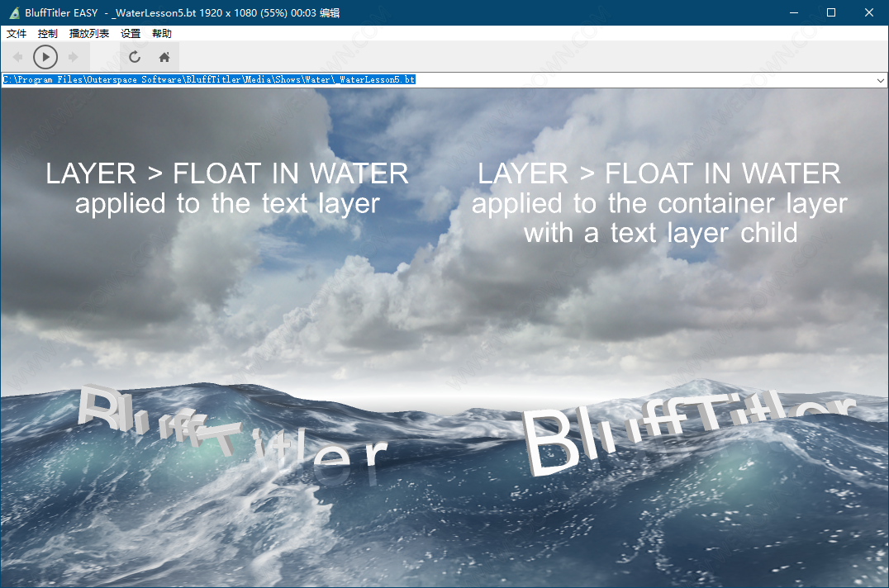Go to the next show arrow
The height and width of the screenshot is (588, 889).
74,57
